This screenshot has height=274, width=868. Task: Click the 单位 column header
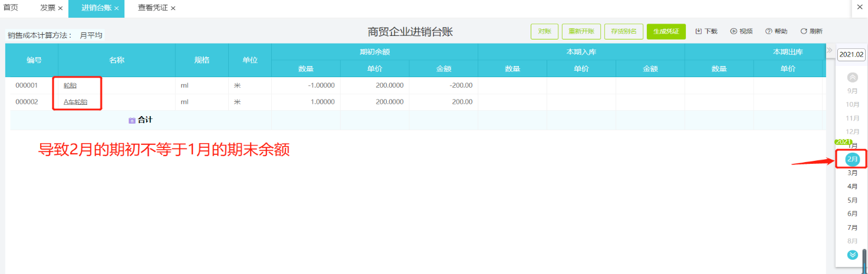pyautogui.click(x=251, y=60)
